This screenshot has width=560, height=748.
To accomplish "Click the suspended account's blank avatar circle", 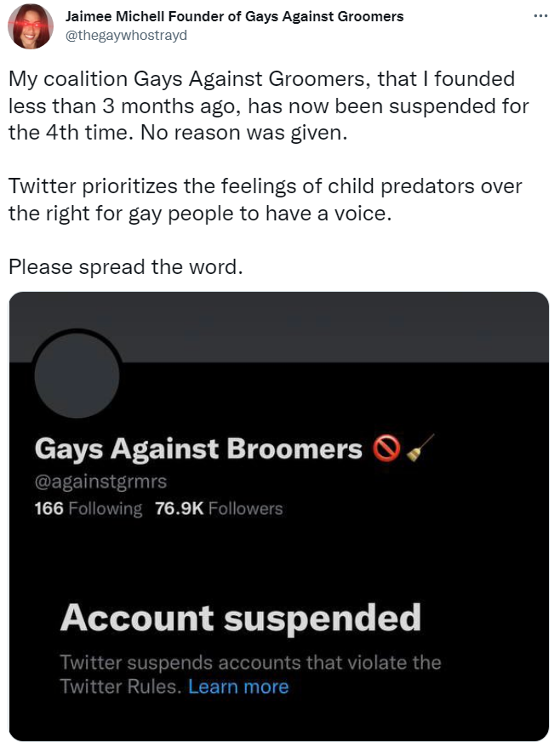I will [76, 374].
